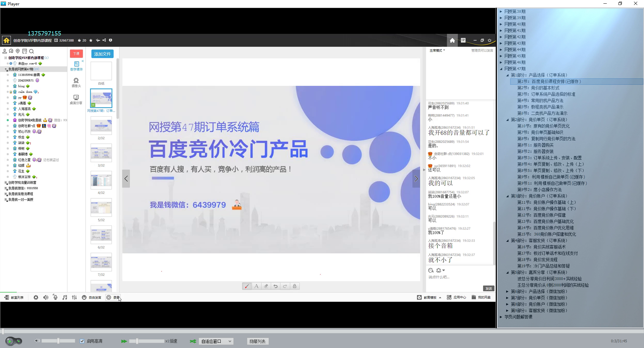644x348 pixels.
Task: Open the 主席模式 mode dropdown
Action: click(437, 51)
